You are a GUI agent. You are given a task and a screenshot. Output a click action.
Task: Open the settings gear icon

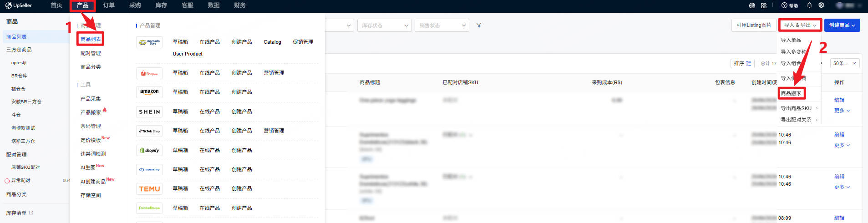pos(821,5)
